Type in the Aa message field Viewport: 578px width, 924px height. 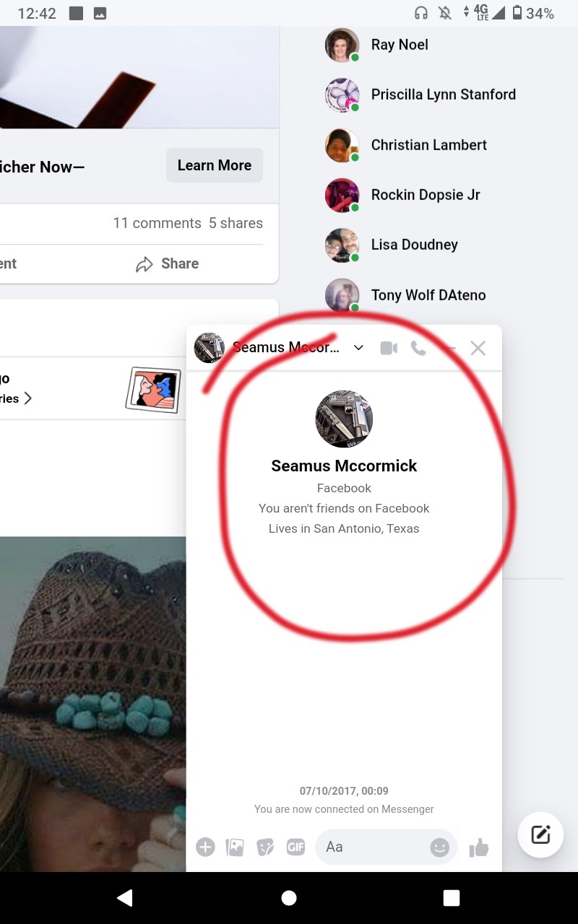pyautogui.click(x=372, y=847)
